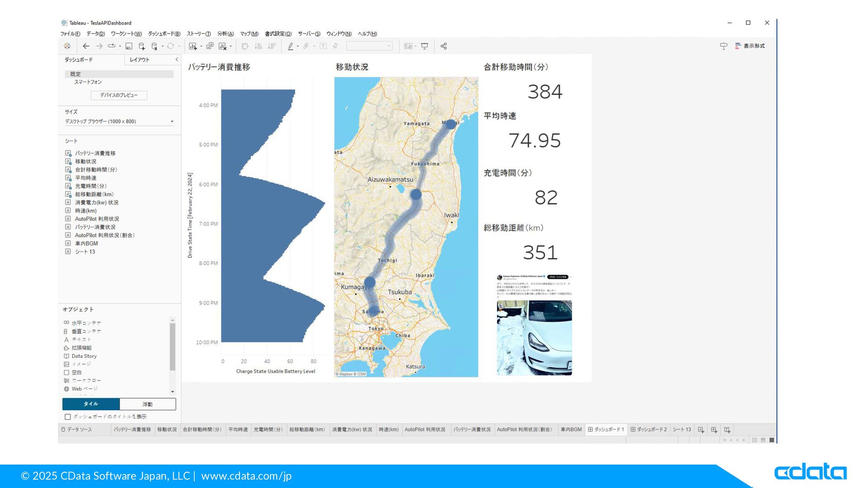Click the presentation mode icon

[x=425, y=46]
